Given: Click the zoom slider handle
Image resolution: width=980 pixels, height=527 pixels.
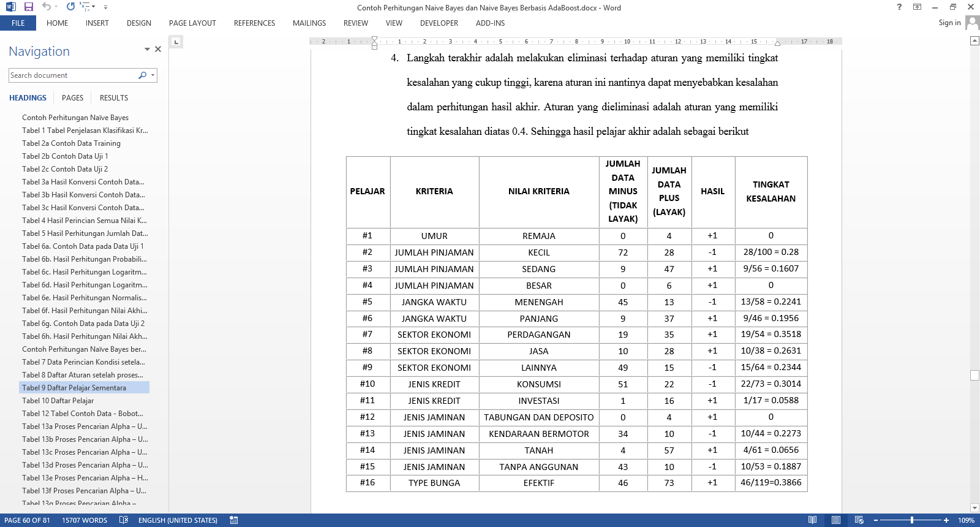Looking at the screenshot, I should coord(912,520).
